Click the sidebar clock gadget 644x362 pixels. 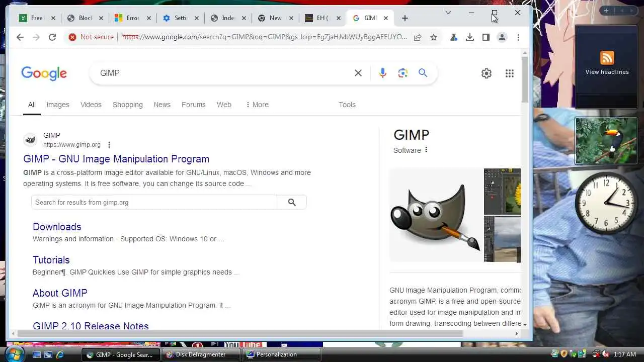click(606, 203)
